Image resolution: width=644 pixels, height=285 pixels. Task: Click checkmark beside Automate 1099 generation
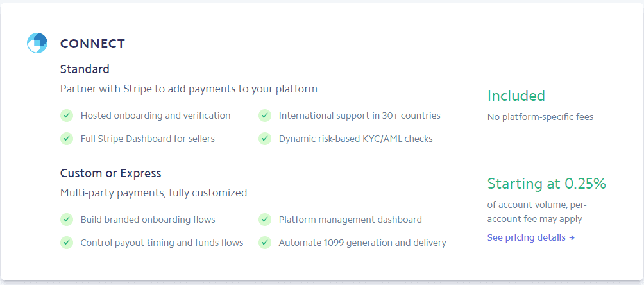tap(264, 243)
